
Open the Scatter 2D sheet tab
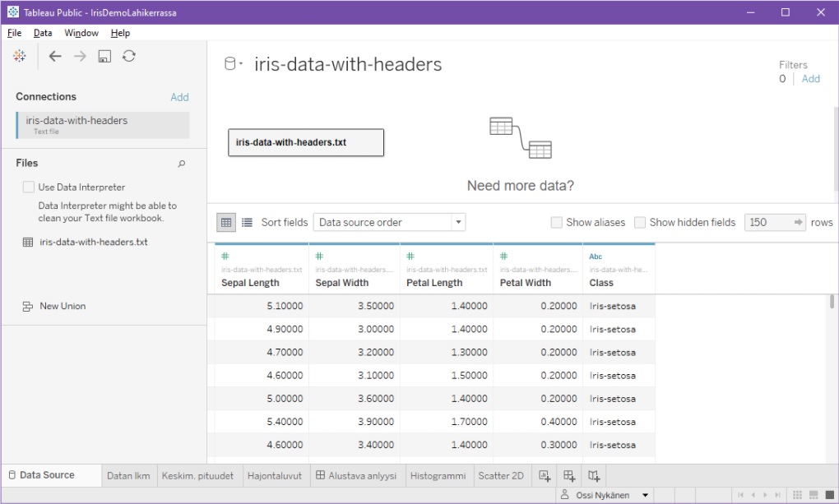501,476
